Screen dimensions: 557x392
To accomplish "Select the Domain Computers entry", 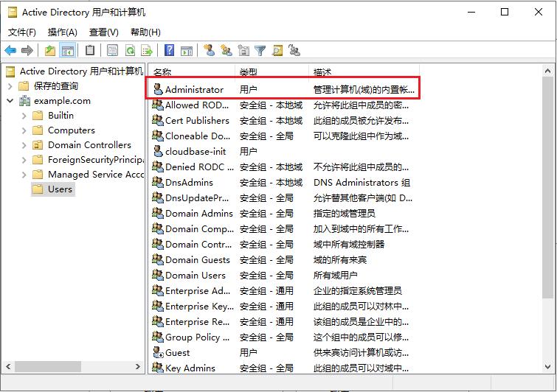I will [284, 228].
